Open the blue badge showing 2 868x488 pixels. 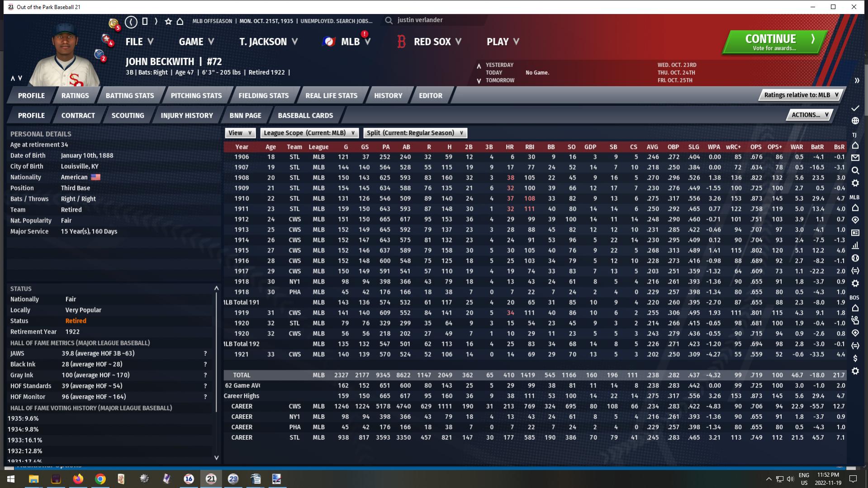click(x=100, y=55)
